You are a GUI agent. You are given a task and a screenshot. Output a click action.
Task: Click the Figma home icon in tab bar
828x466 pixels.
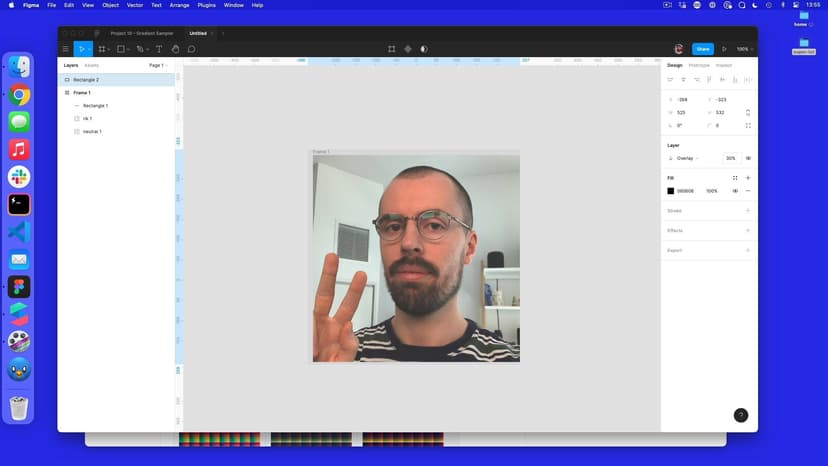coord(97,33)
